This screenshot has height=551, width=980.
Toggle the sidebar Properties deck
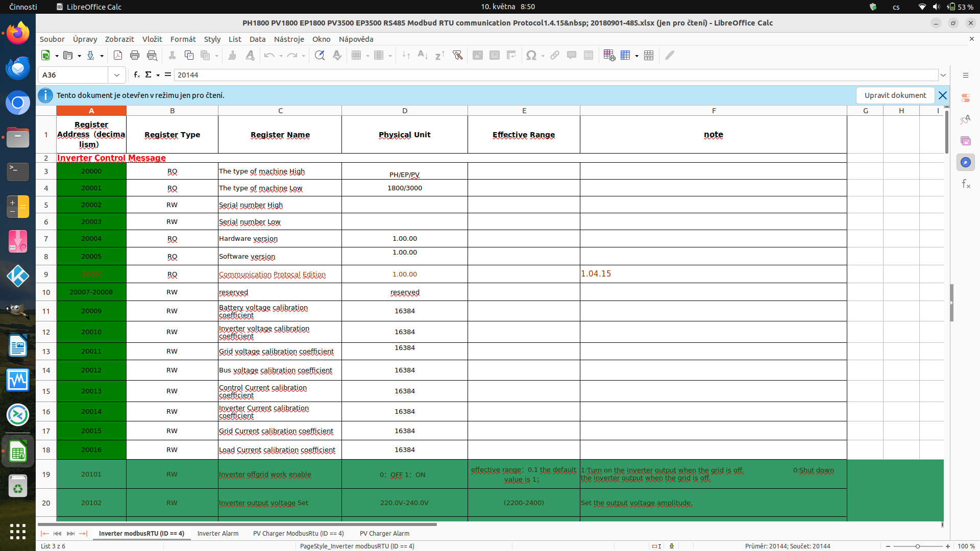(x=965, y=97)
